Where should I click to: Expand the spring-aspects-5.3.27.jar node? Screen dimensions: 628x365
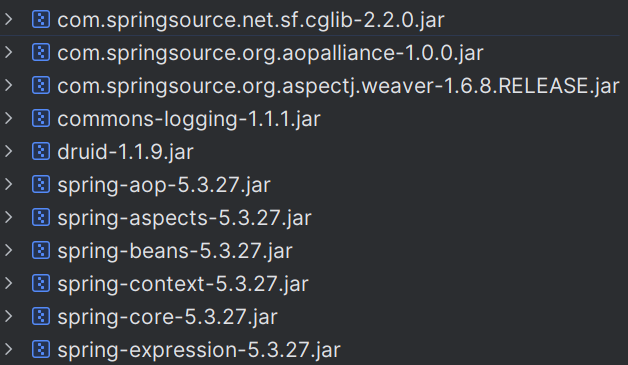[9, 218]
